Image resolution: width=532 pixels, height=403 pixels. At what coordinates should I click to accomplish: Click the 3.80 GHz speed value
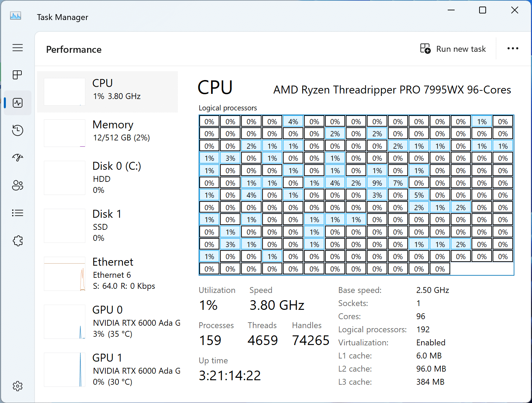point(277,305)
